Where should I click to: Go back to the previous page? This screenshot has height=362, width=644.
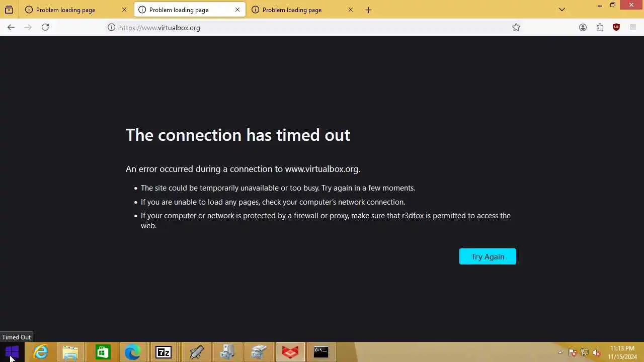[11, 28]
